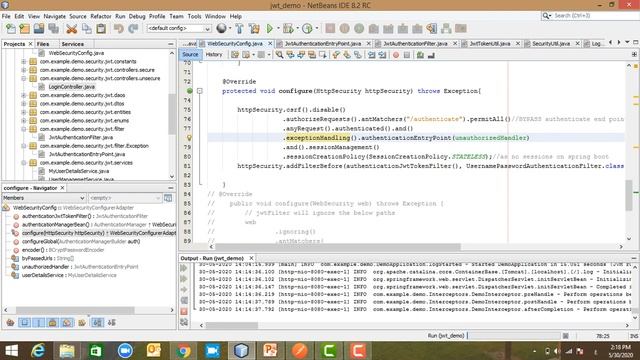Expand com.example.demo.security.jwt.dtos package

(x=24, y=104)
